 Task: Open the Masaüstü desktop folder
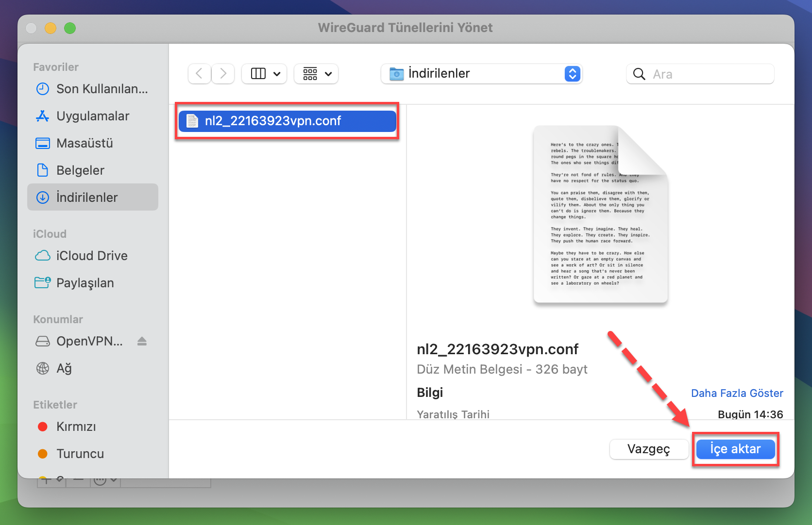(85, 143)
